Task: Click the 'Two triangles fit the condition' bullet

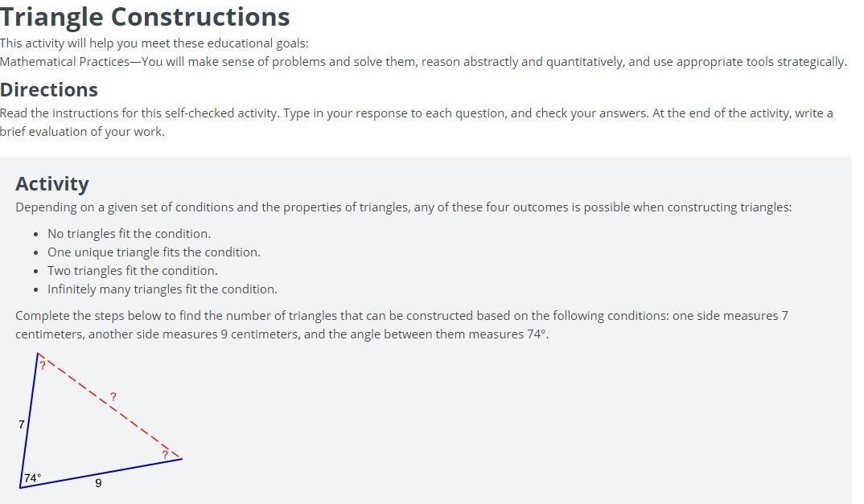Action: point(132,271)
